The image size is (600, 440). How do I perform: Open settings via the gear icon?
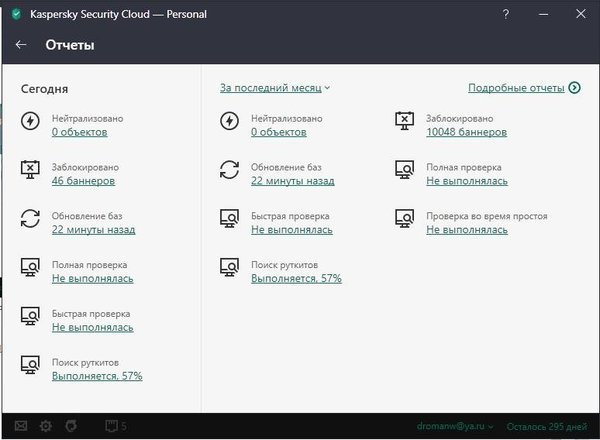[x=45, y=427]
